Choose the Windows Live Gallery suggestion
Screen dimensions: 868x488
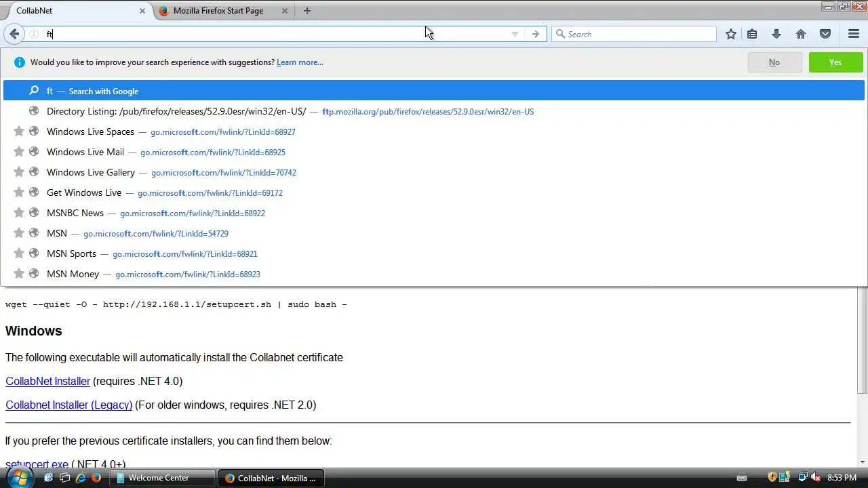pyautogui.click(x=434, y=172)
